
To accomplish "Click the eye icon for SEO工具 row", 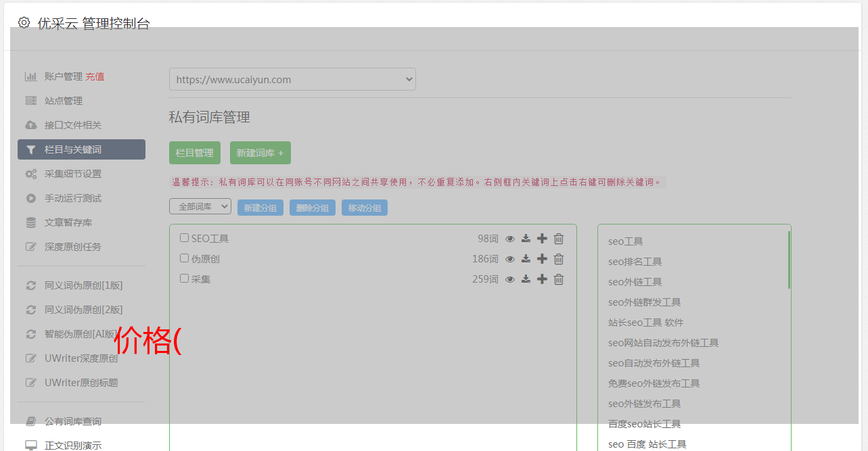I will [510, 239].
